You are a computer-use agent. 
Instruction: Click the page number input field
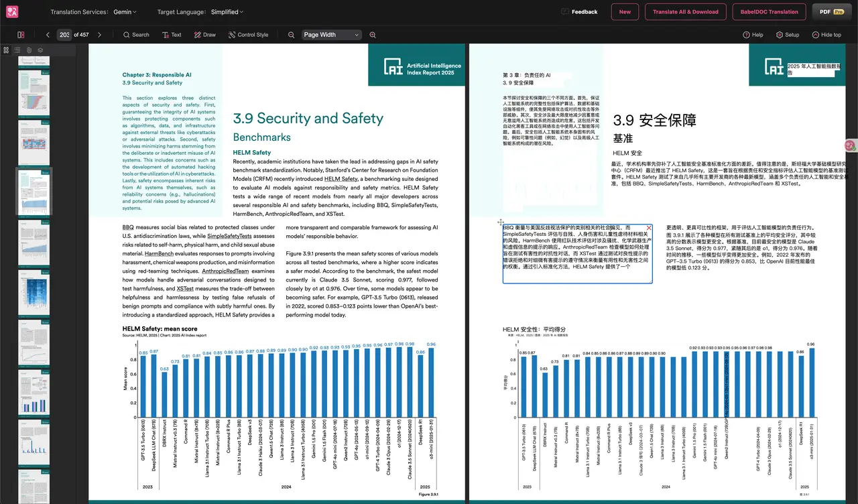pyautogui.click(x=64, y=35)
